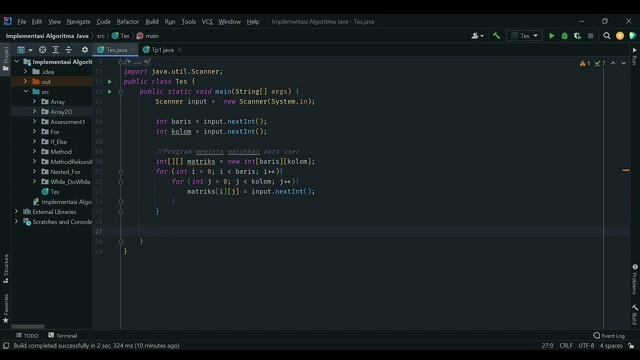Open the Problems side panel
The image size is (640, 360).
pos(635,279)
